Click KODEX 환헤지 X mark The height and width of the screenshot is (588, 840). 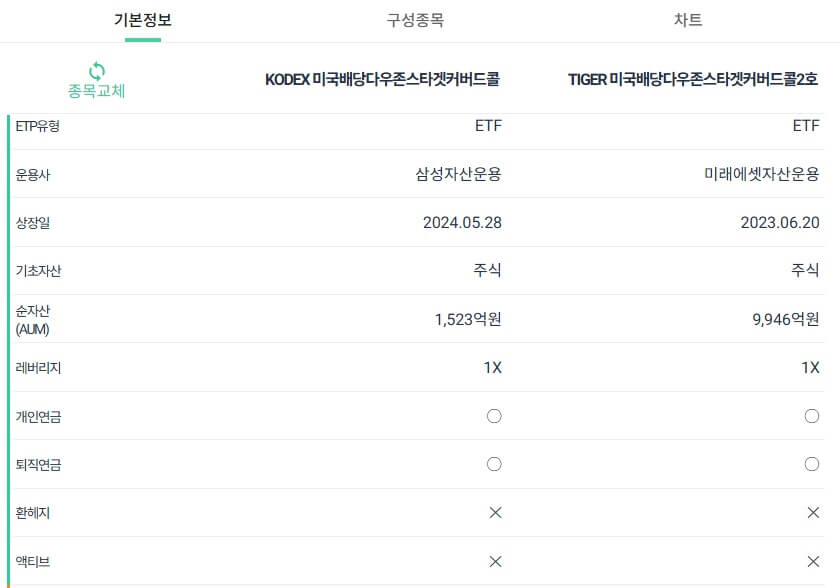point(496,512)
